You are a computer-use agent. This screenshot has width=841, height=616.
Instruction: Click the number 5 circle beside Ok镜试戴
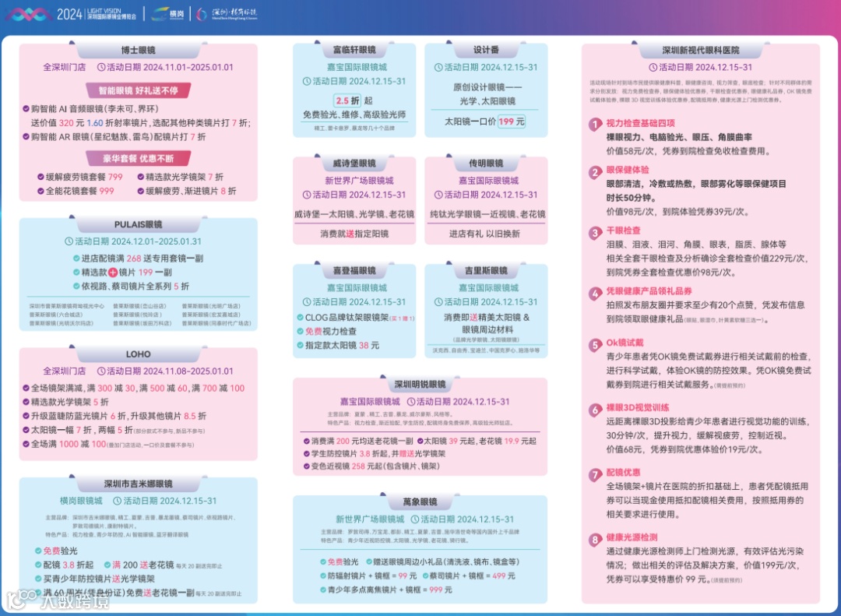(595, 344)
